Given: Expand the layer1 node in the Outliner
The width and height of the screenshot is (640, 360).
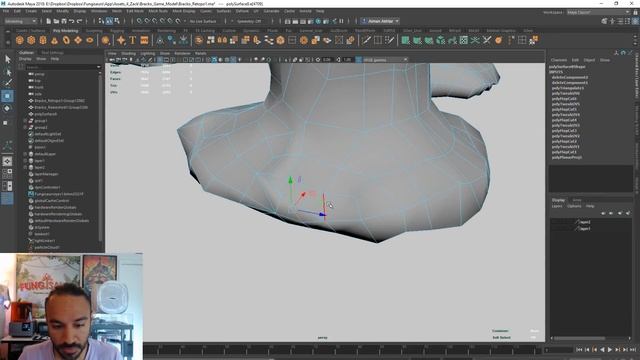Looking at the screenshot, I should 25,161.
